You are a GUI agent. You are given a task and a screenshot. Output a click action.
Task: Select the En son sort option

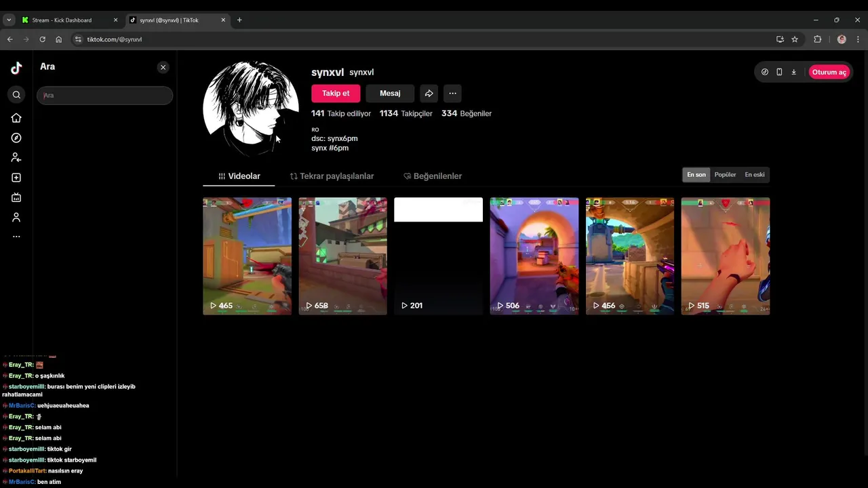(696, 175)
